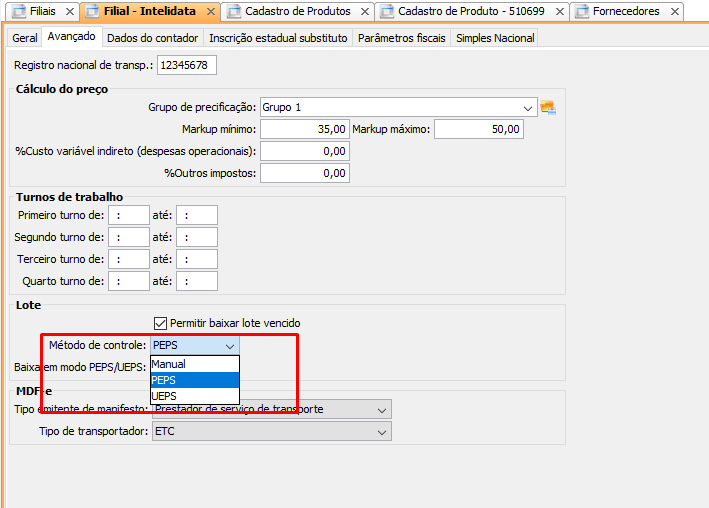Viewport: 709px width, 508px height.
Task: Switch to the Cadastro de Produtos window tab
Action: [297, 12]
